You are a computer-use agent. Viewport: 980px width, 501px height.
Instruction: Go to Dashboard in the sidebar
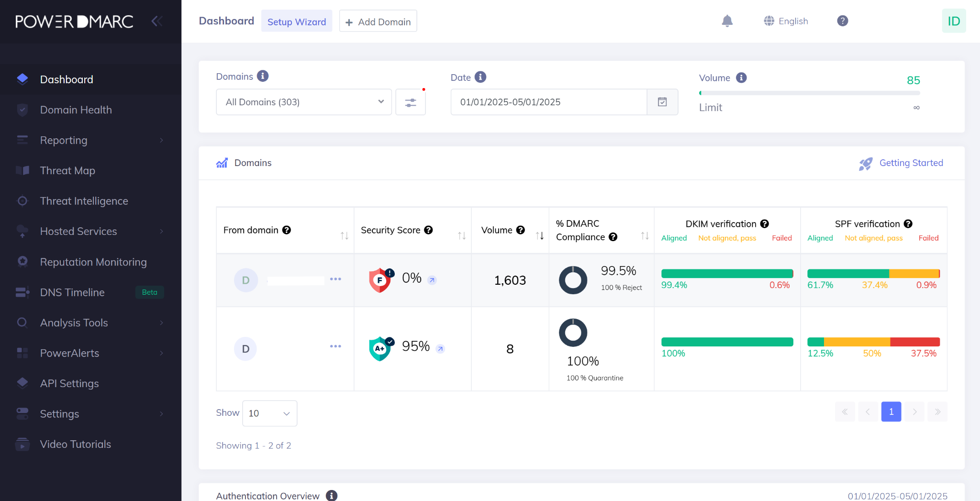(x=90, y=79)
